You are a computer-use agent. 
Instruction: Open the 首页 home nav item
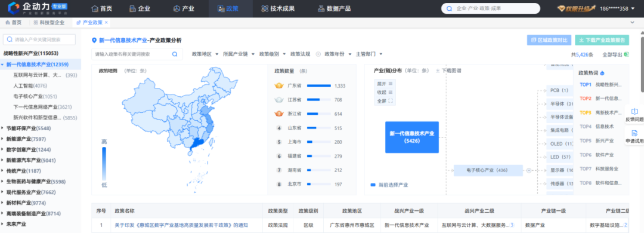point(101,8)
